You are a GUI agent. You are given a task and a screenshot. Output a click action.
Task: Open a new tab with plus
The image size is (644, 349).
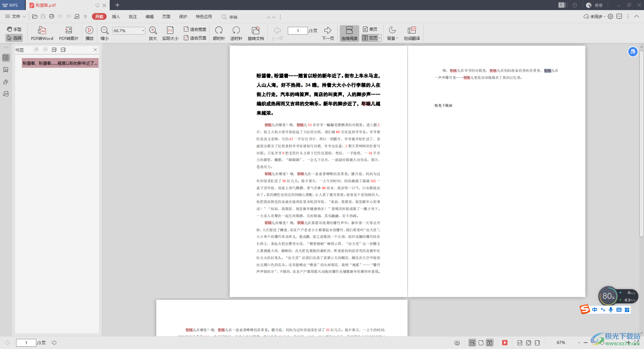117,5
